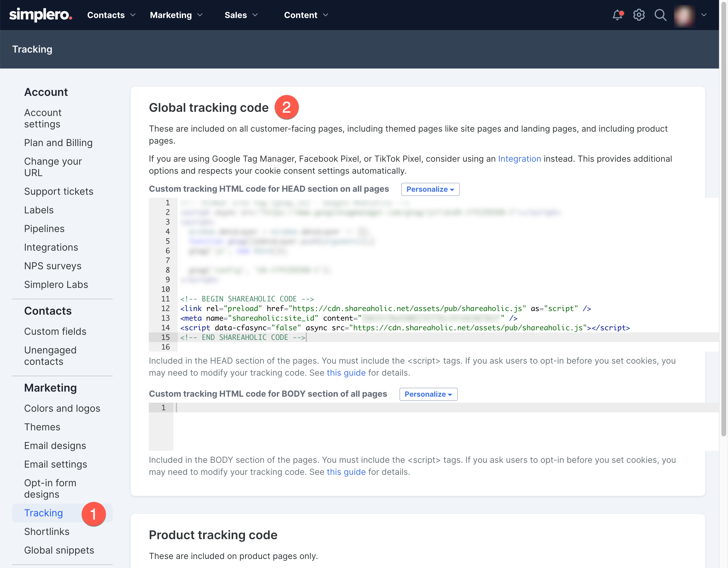This screenshot has height=568, width=728.
Task: Open Personalize dropdown for HEAD code
Action: [430, 189]
